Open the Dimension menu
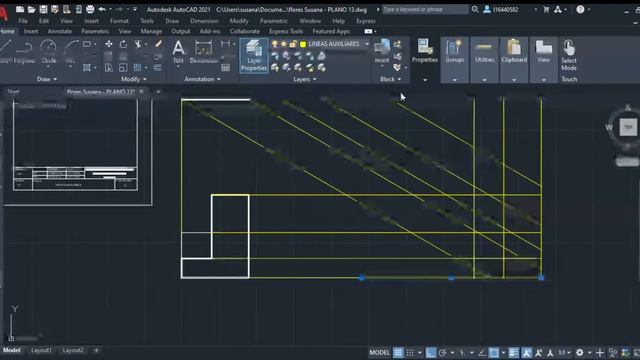The height and width of the screenshot is (360, 640). pyautogui.click(x=204, y=21)
